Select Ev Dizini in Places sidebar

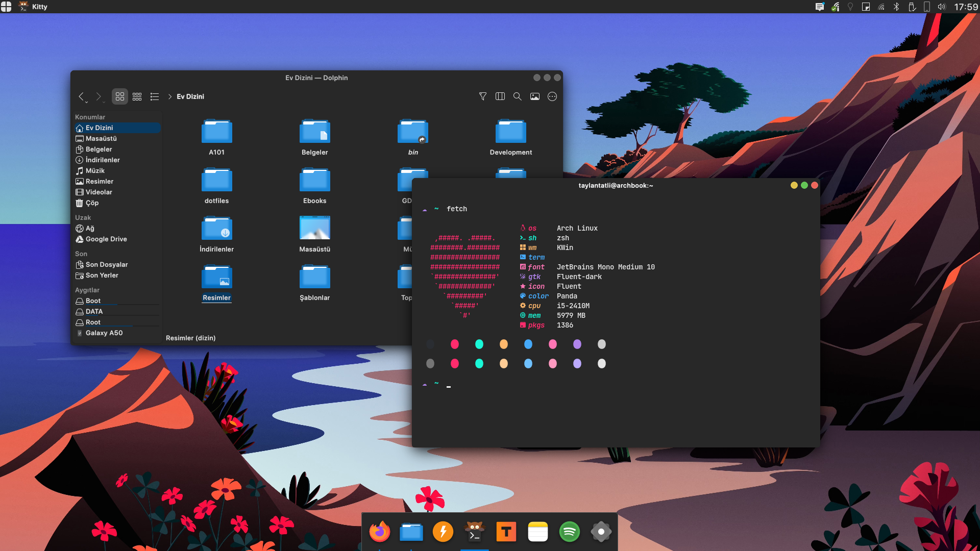[117, 128]
